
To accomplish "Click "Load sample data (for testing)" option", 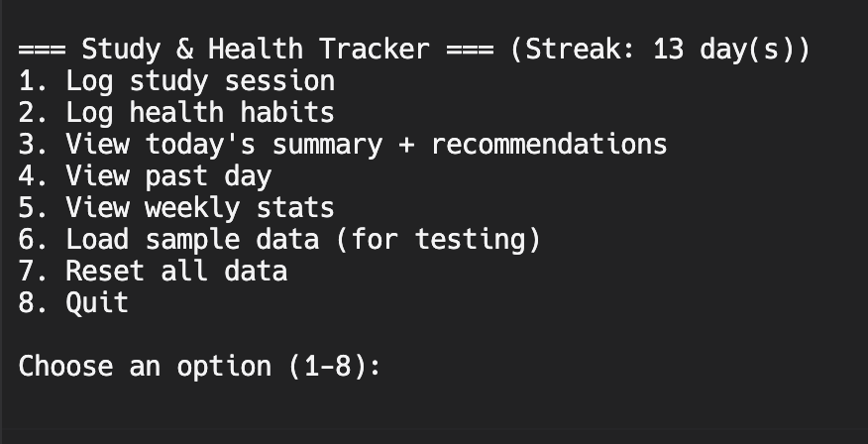I will pos(279,240).
